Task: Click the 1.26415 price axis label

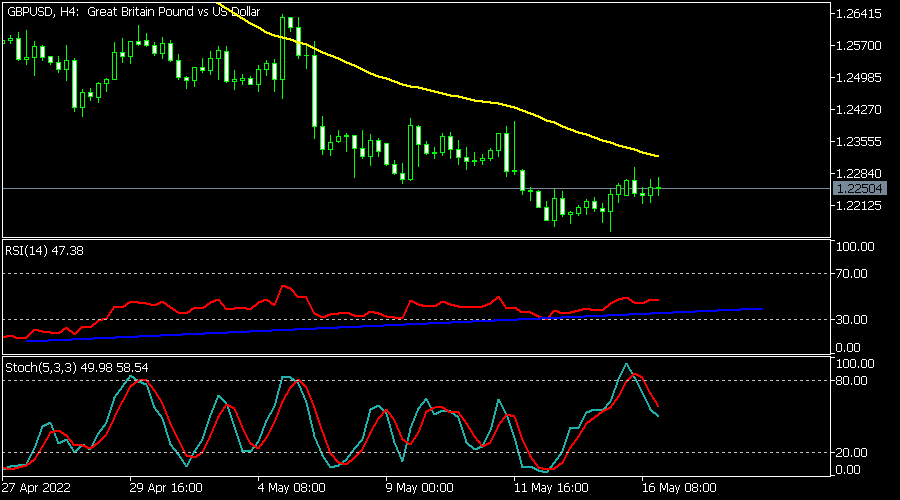Action: tap(859, 14)
